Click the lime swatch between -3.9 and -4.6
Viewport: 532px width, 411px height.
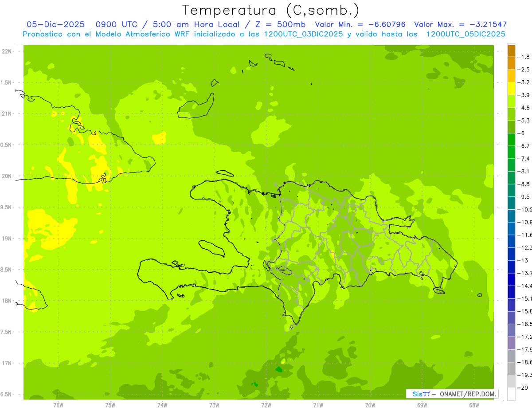pos(511,101)
